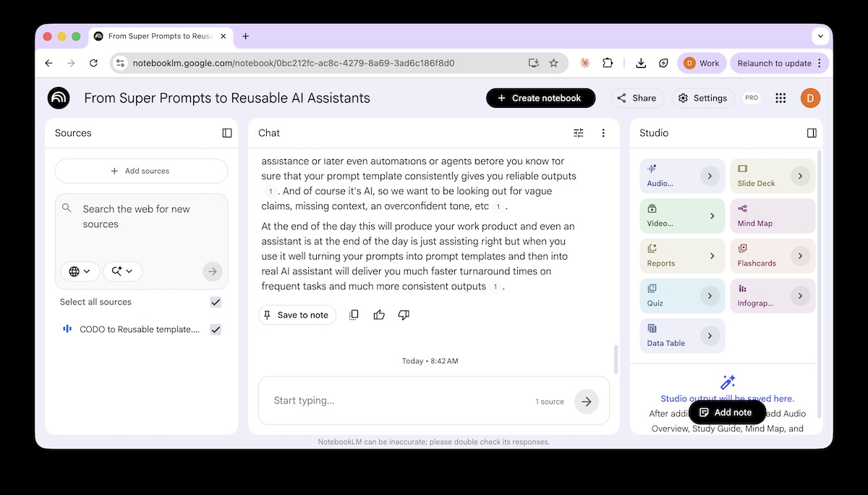Open the Slide Deck tile

pos(773,176)
